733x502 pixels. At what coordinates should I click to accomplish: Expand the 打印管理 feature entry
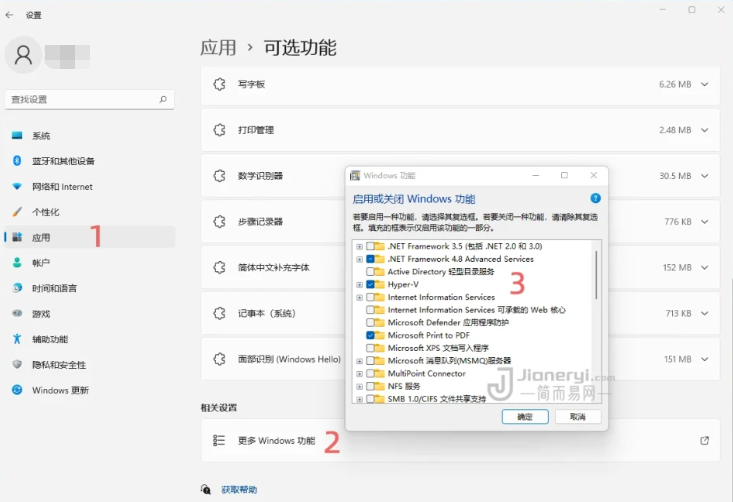point(704,130)
